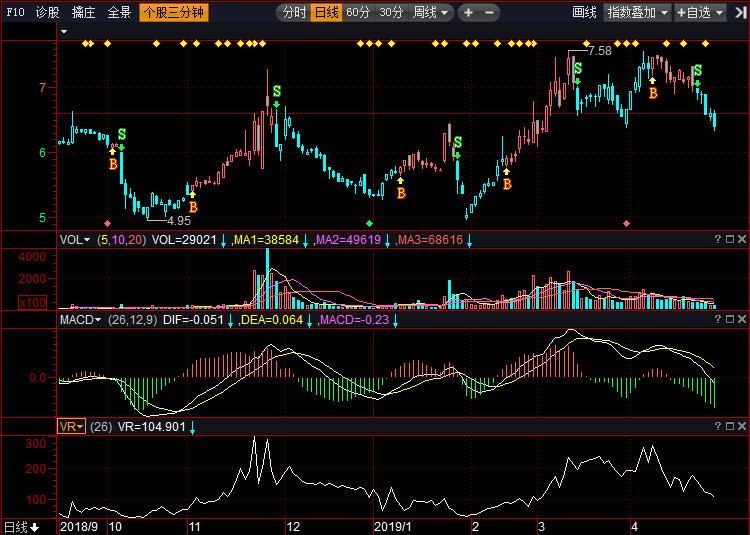Image resolution: width=750 pixels, height=535 pixels.
Task: Maximize the VR indicator panel
Action: coord(730,426)
